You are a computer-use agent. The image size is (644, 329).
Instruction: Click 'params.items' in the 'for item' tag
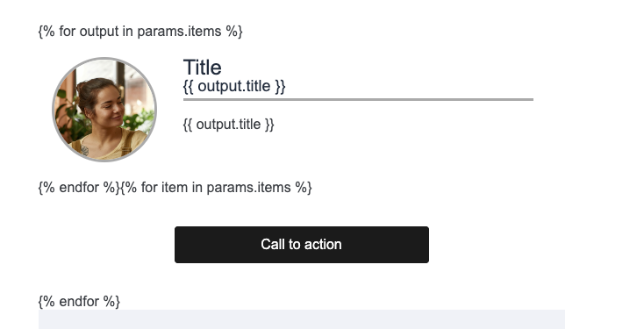248,187
